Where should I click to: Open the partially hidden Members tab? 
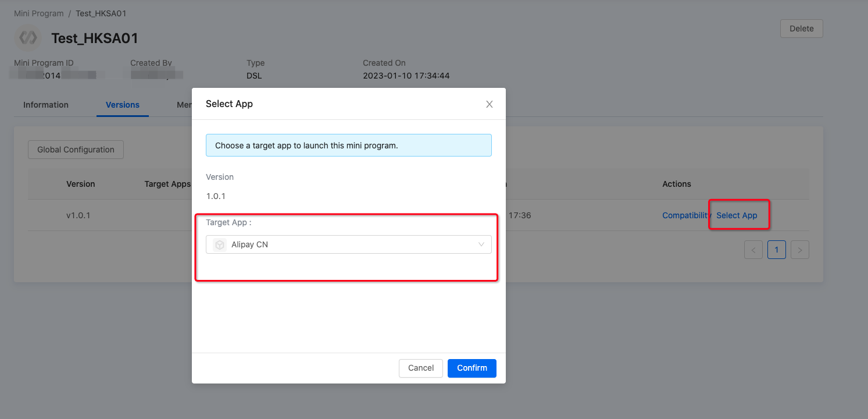click(x=184, y=105)
